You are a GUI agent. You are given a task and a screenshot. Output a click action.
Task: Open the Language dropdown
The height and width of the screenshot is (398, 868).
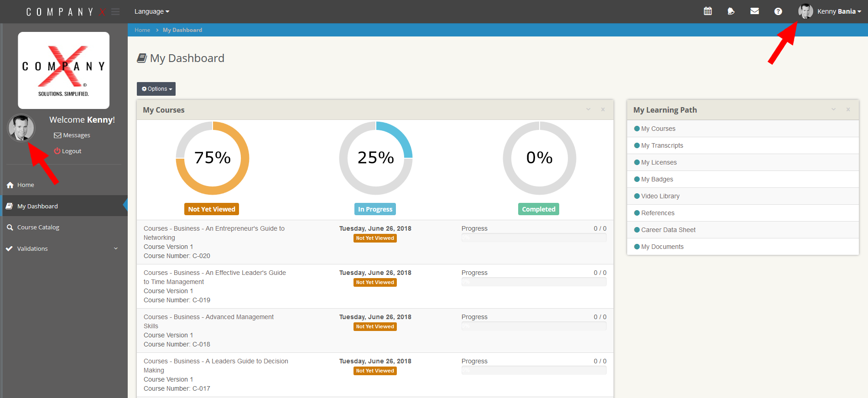point(152,11)
